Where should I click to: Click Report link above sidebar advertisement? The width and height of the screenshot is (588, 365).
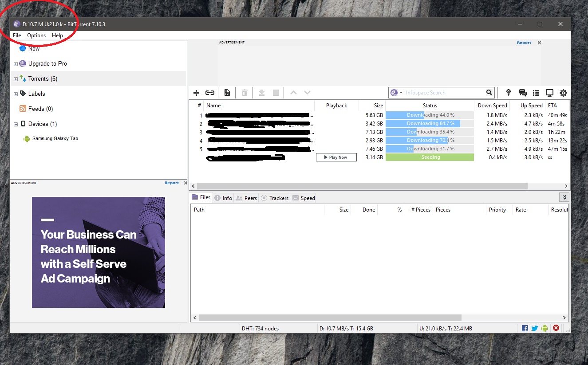172,183
